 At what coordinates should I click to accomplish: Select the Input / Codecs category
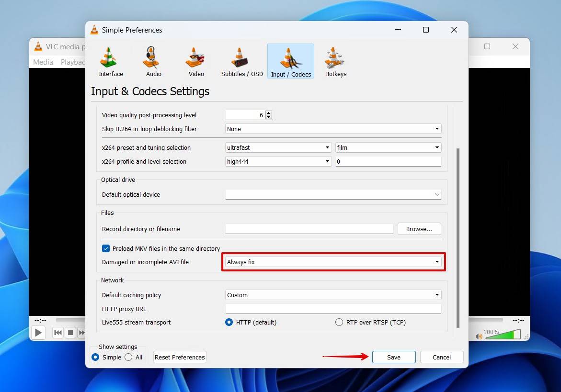pos(290,61)
